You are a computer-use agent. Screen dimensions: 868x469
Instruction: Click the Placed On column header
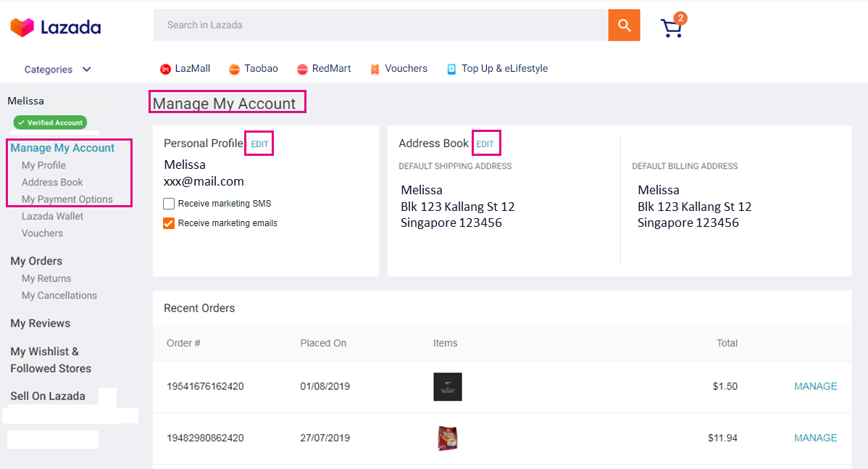click(x=323, y=344)
